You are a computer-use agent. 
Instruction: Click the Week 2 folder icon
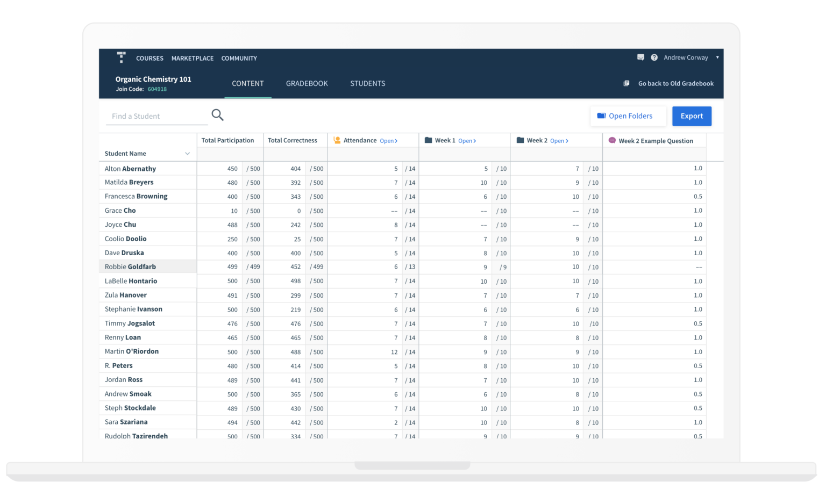(519, 140)
